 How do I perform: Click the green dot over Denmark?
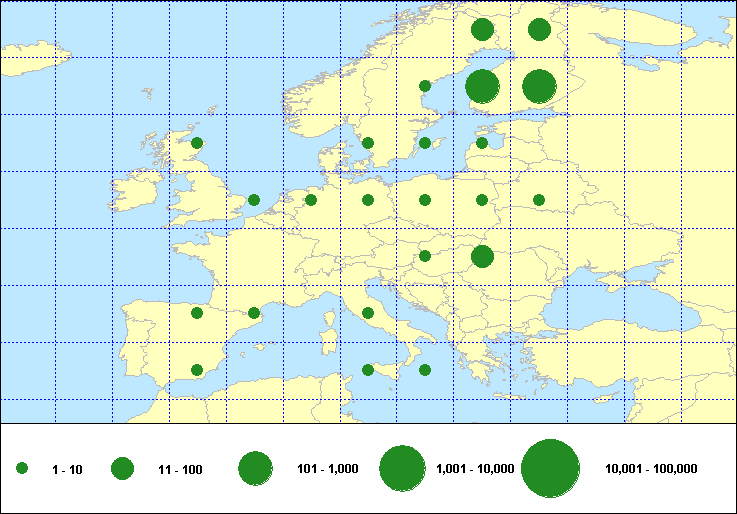[368, 143]
